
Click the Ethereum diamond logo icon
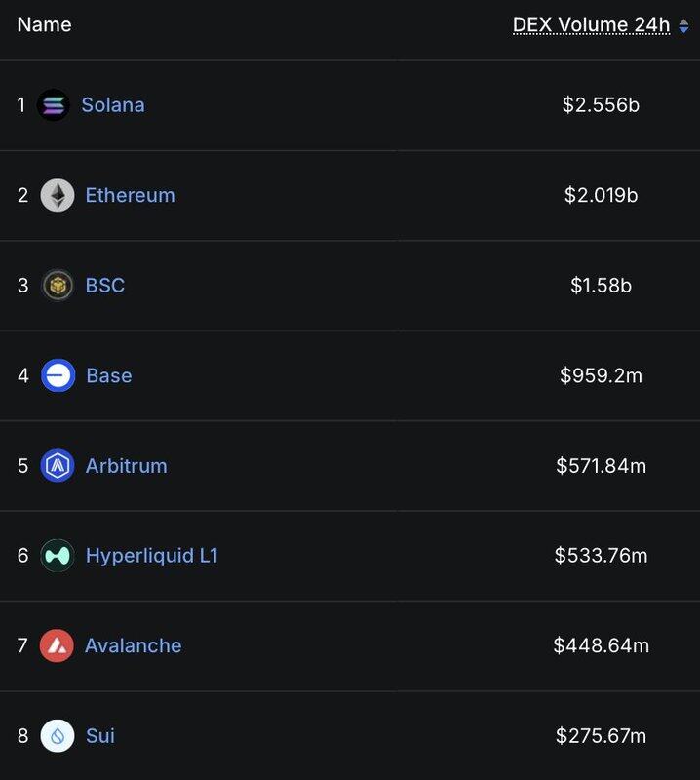tap(58, 195)
